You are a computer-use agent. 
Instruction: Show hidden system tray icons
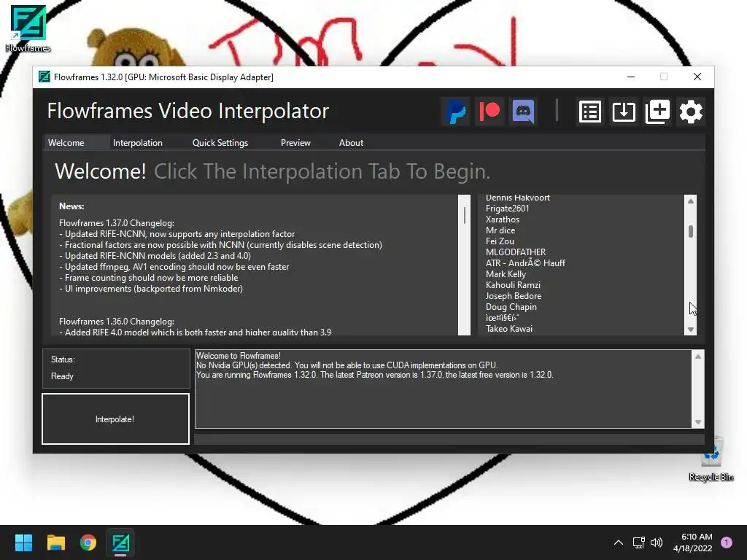click(619, 542)
